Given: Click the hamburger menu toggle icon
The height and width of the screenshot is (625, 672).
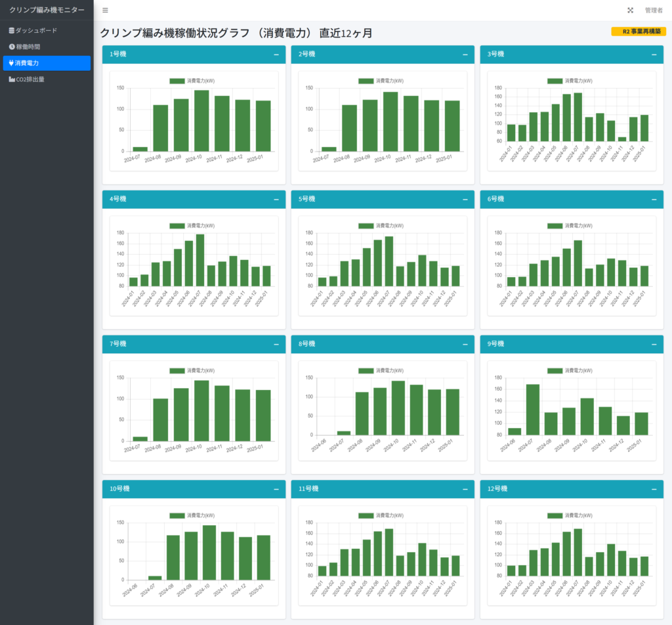Looking at the screenshot, I should click(106, 11).
